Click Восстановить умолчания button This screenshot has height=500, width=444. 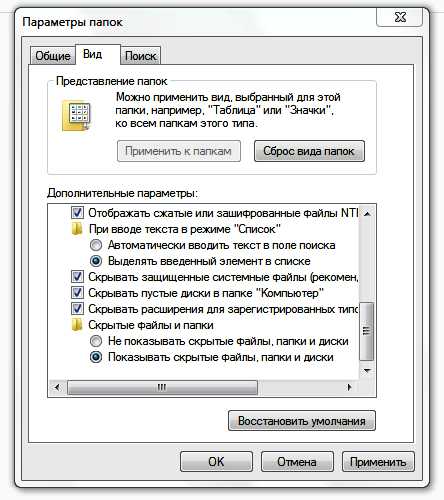pos(302,421)
